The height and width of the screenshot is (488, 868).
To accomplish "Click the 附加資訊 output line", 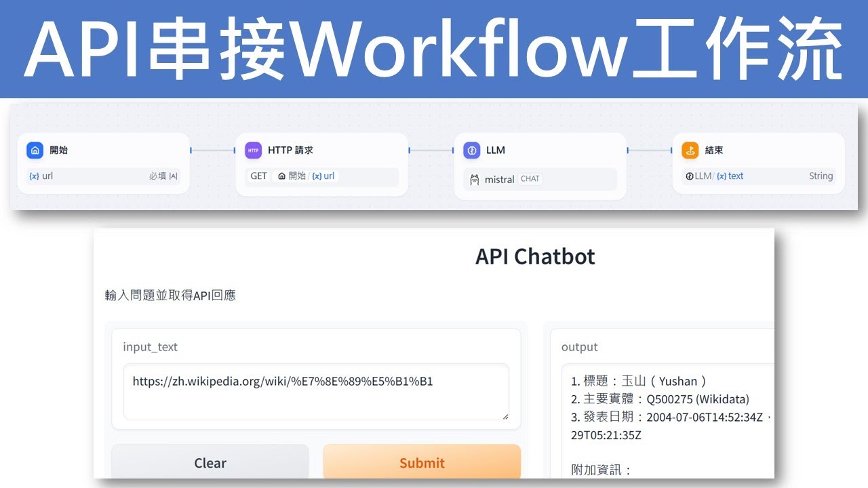I will click(601, 470).
